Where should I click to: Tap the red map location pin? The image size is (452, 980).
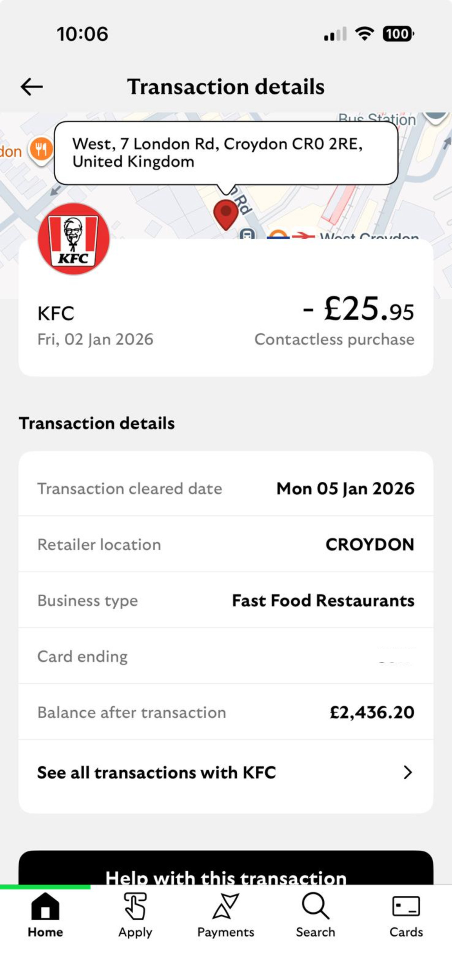226,214
